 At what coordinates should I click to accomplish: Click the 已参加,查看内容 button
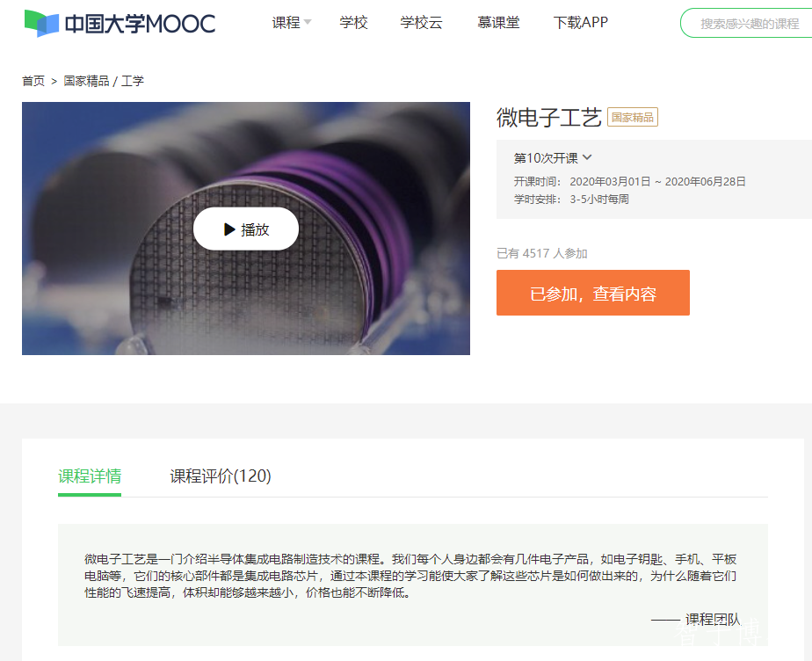click(x=593, y=293)
